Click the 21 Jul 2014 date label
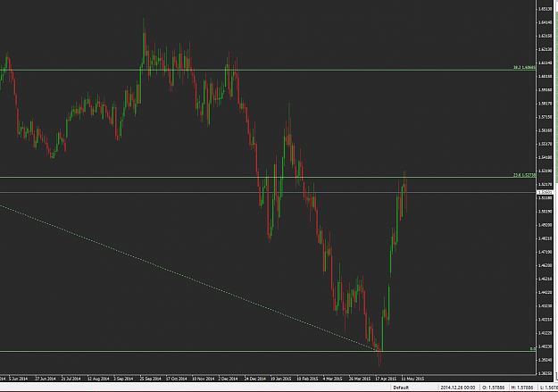The height and width of the screenshot is (392, 558). pyautogui.click(x=71, y=379)
